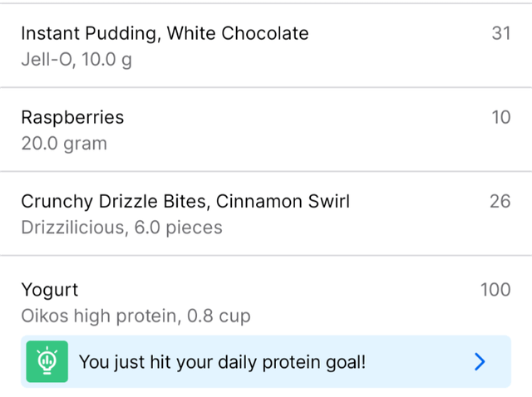
Task: Click the "You just hit your daily protein goal!" text
Action: (x=222, y=362)
